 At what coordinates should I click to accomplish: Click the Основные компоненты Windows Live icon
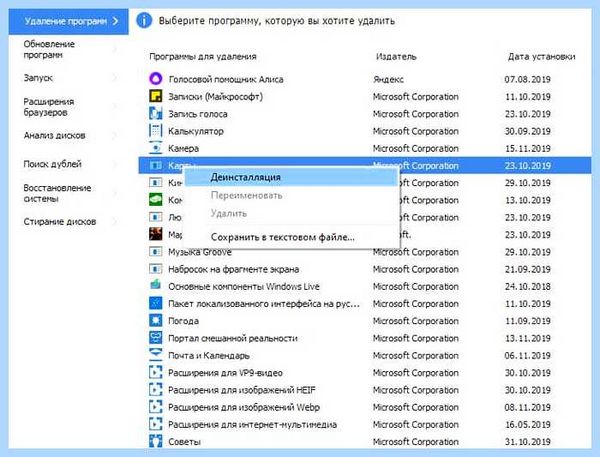coord(155,286)
